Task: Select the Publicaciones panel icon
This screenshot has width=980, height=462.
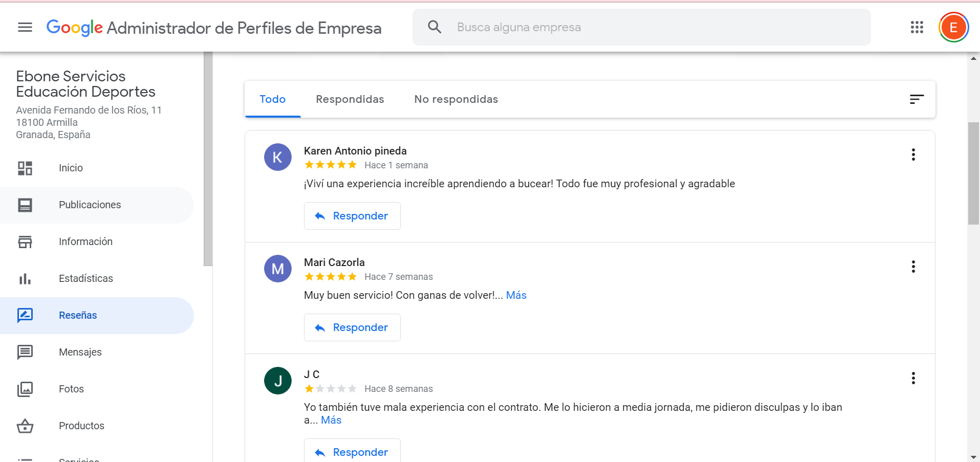Action: (25, 205)
